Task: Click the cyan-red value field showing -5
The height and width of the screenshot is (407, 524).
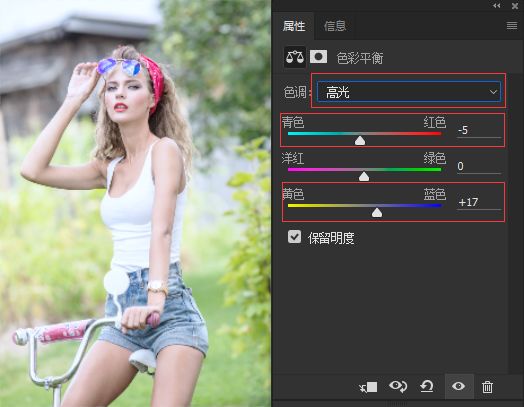Action: pos(479,130)
